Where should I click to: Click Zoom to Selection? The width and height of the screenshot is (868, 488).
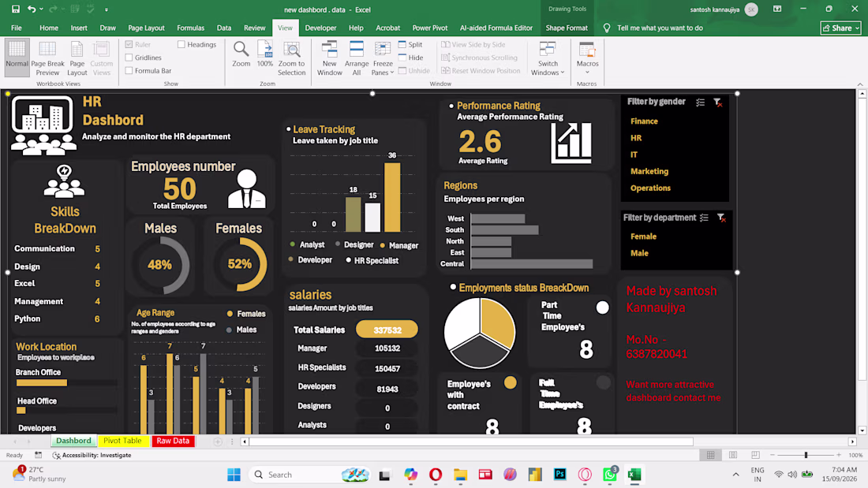click(292, 58)
